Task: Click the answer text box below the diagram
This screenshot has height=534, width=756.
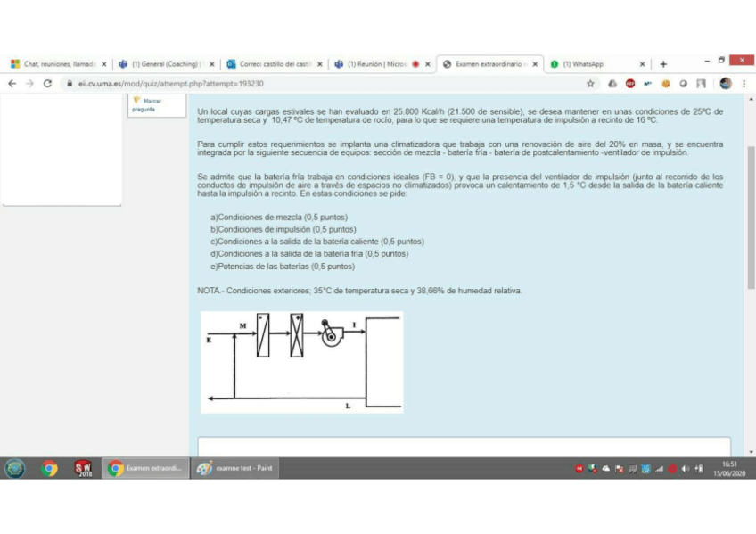Action: tap(464, 447)
